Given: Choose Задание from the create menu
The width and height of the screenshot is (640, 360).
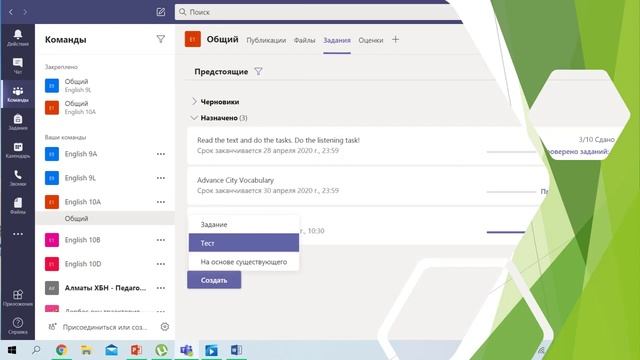Looking at the screenshot, I should pyautogui.click(x=244, y=224).
